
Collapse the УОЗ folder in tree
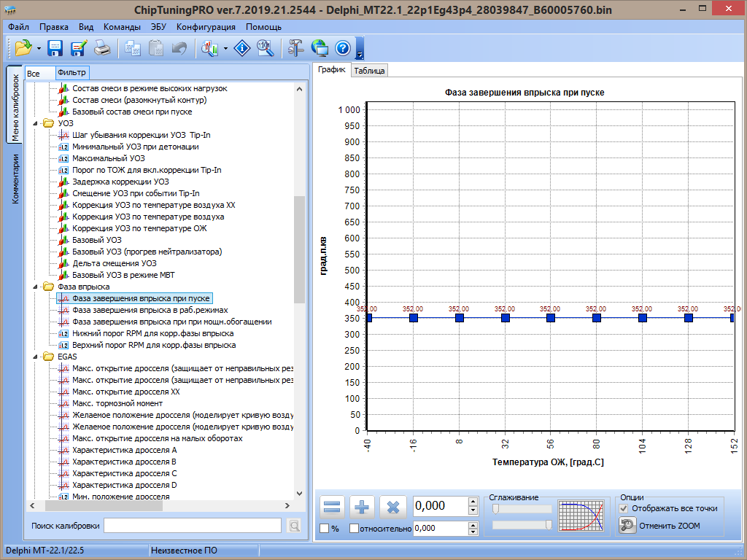[x=36, y=123]
